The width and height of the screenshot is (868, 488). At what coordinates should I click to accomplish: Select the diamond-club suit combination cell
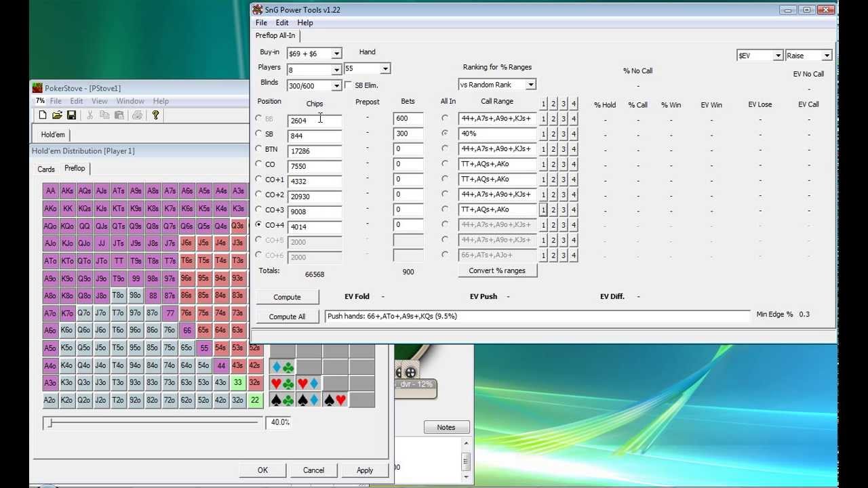tap(282, 367)
